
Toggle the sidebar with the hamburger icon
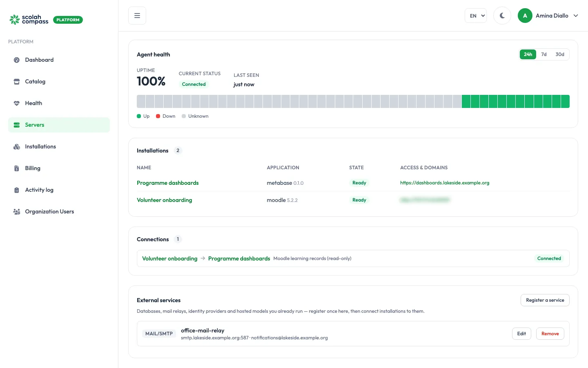click(x=137, y=16)
